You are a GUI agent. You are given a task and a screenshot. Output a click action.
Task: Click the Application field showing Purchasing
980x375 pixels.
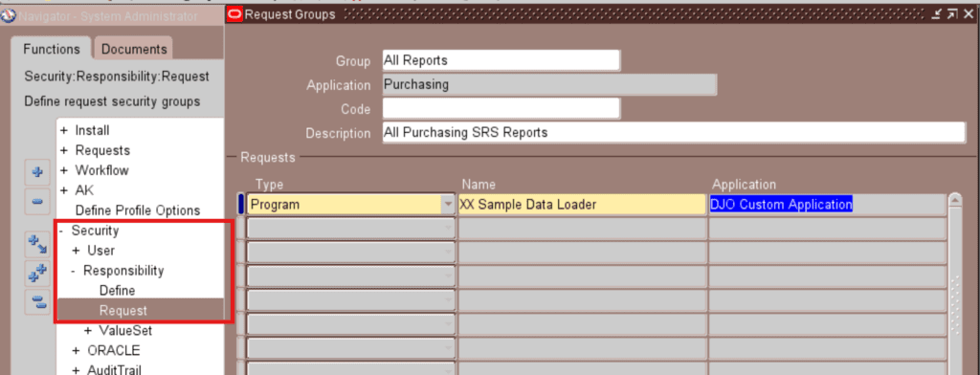point(549,84)
